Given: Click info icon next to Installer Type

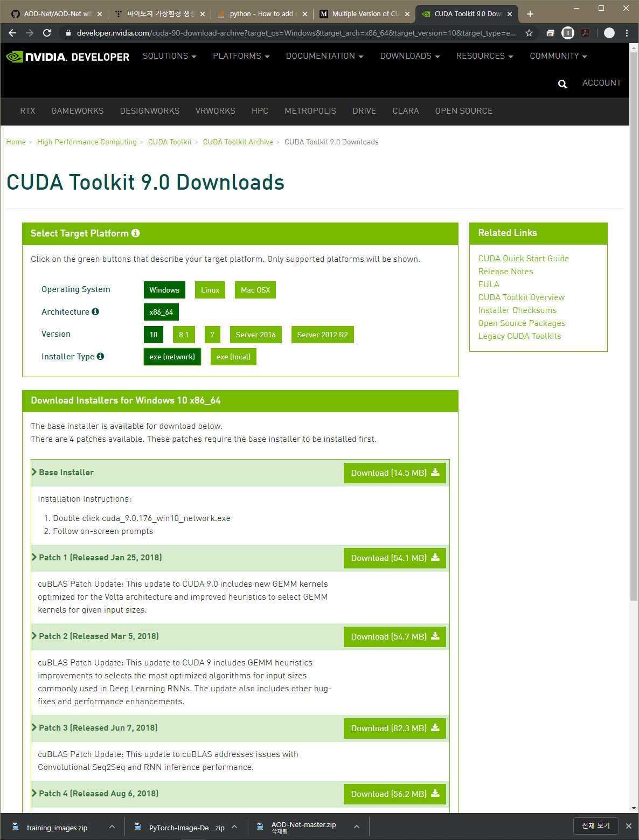Looking at the screenshot, I should point(100,356).
